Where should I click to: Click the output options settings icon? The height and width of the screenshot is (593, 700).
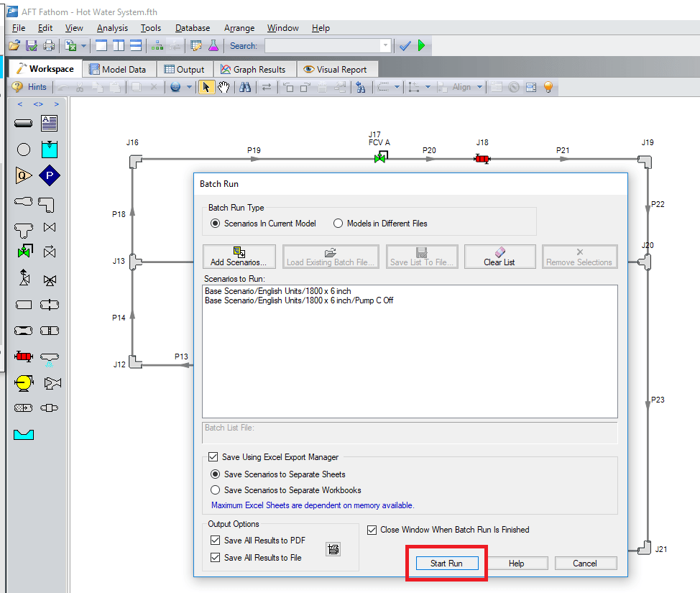pos(333,549)
